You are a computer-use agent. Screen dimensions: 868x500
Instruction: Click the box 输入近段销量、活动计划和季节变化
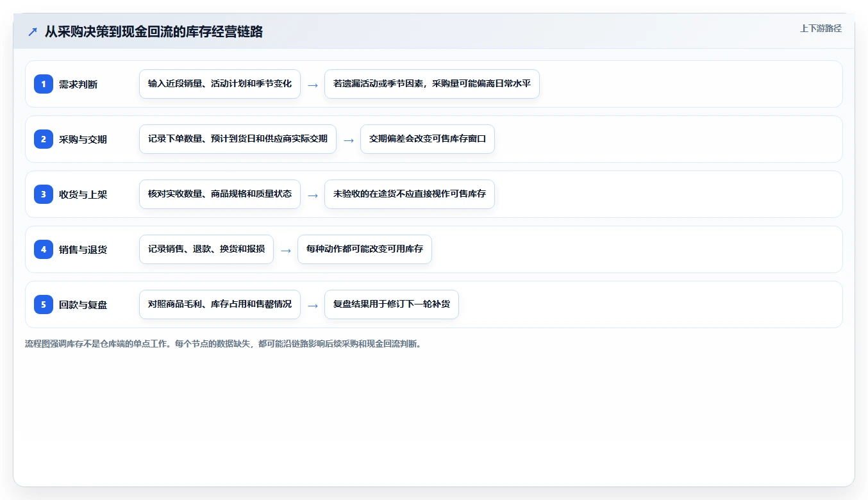tap(220, 84)
